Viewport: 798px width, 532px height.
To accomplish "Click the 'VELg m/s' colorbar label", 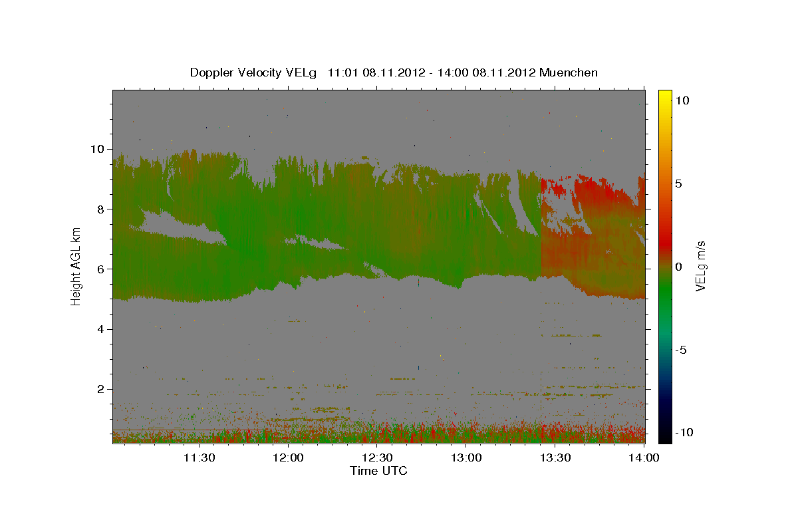I will pos(700,266).
